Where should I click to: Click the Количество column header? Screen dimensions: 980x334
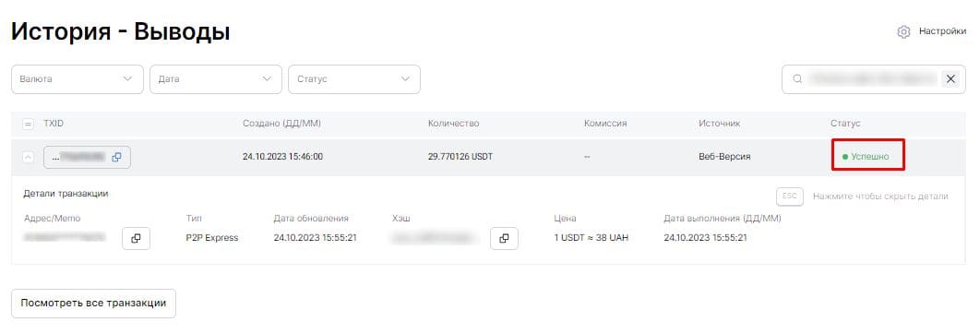453,124
